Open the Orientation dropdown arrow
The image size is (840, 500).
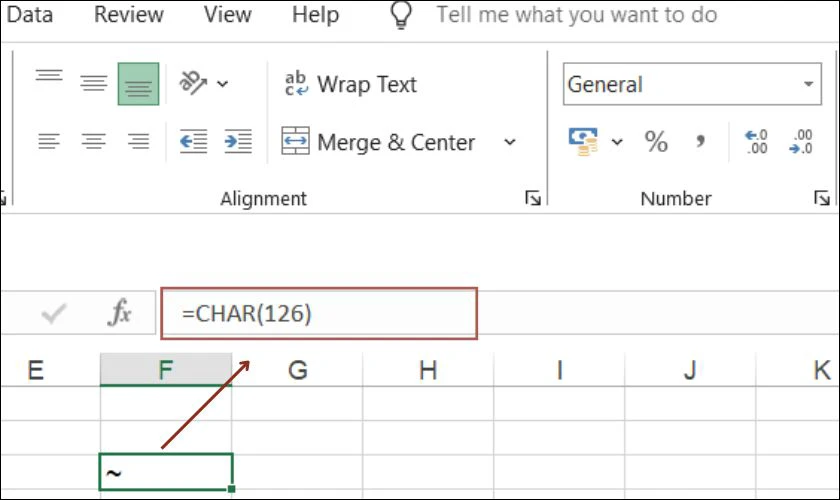point(222,84)
